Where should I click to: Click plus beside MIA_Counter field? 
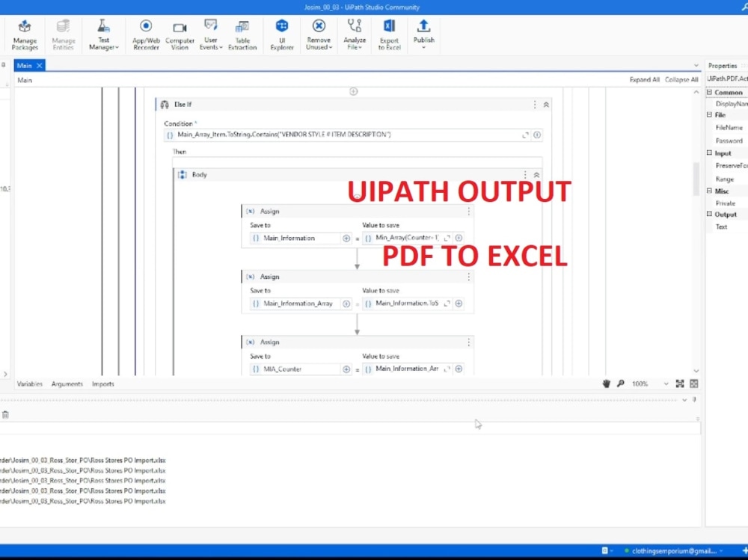[x=346, y=369]
